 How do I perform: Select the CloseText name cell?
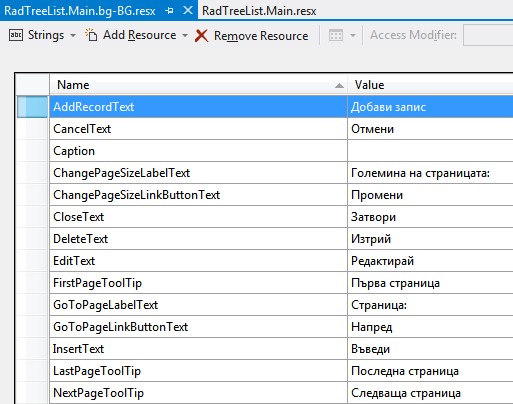pos(198,217)
